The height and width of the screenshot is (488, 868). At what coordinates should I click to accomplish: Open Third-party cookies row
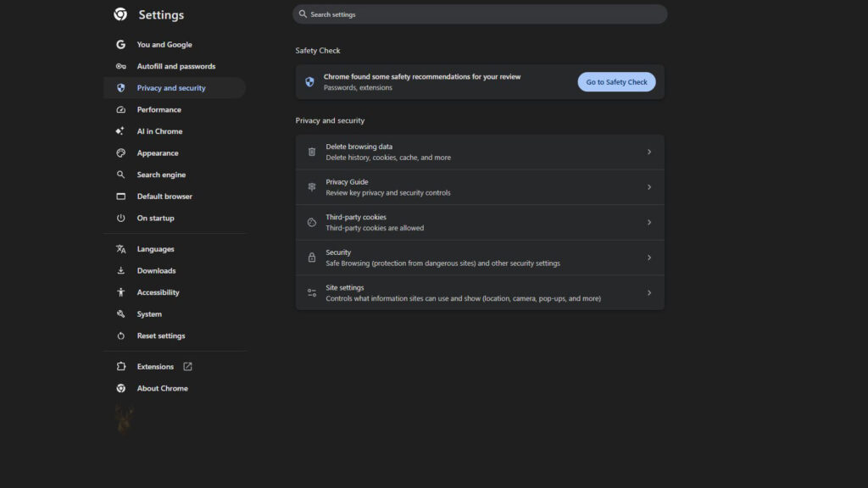click(x=480, y=223)
